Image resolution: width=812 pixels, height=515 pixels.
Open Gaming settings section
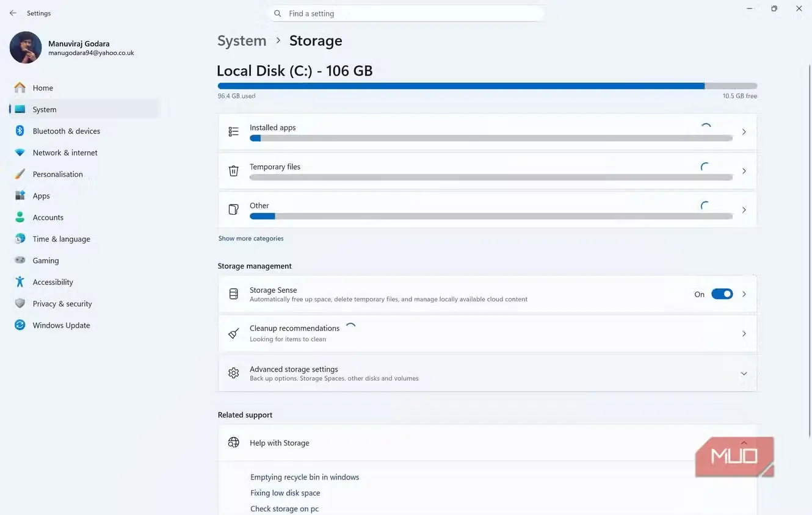(x=84, y=260)
